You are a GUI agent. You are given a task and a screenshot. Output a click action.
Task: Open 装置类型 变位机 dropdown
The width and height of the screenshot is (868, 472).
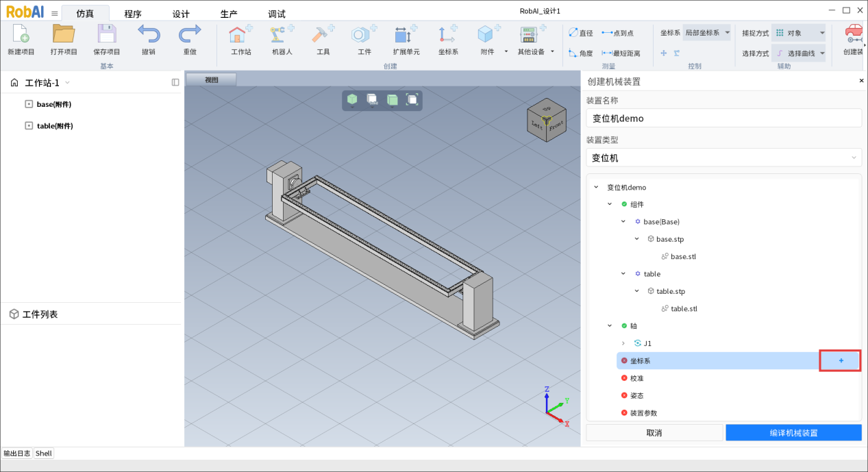(723, 158)
